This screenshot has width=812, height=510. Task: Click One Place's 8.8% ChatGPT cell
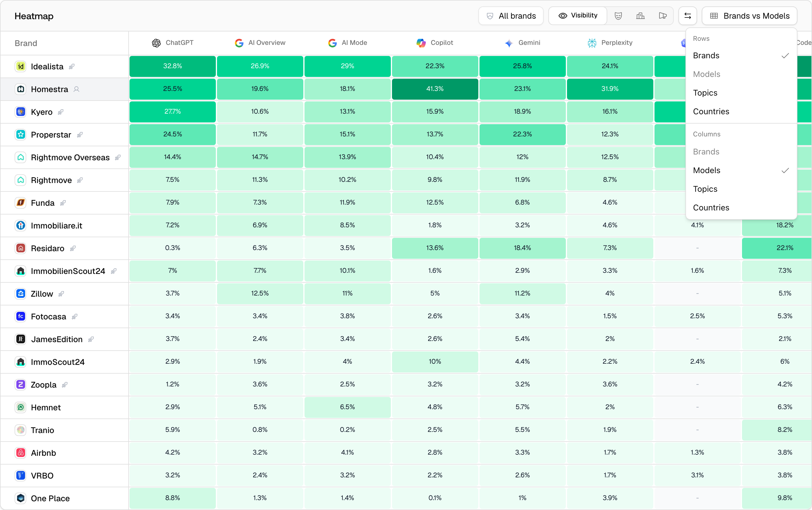click(x=172, y=498)
